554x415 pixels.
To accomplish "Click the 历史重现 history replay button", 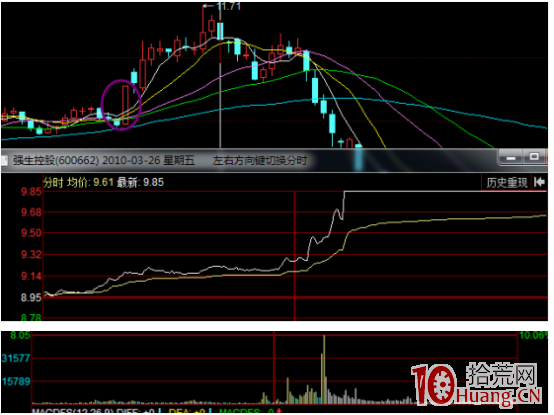I will pyautogui.click(x=506, y=183).
